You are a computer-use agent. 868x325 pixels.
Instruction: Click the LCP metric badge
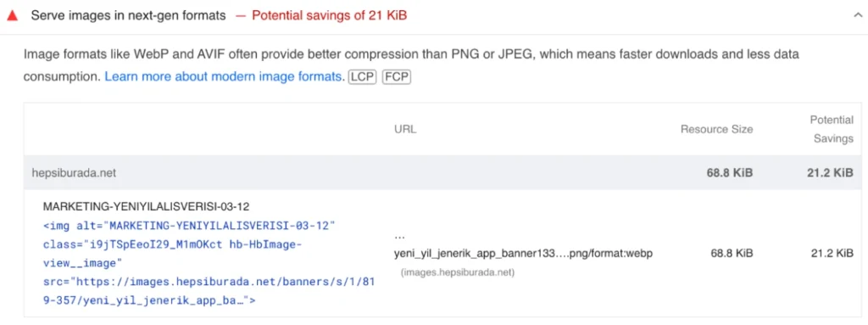pos(362,76)
